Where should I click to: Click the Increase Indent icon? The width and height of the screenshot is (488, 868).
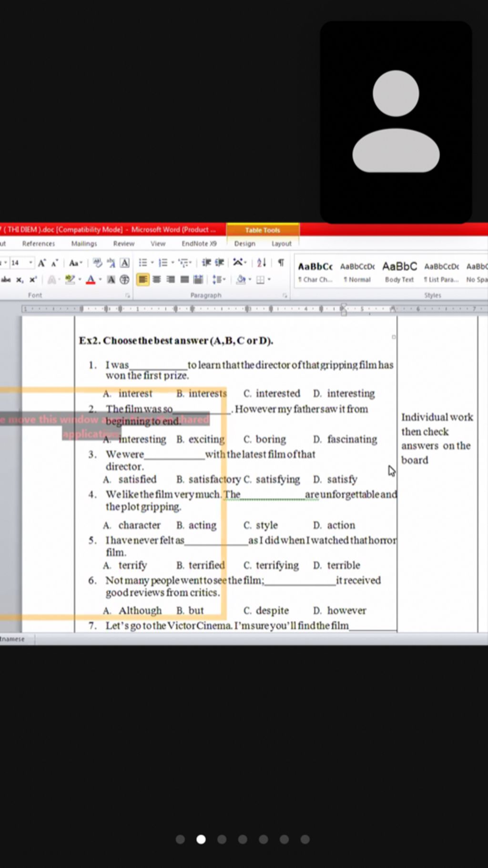[219, 263]
